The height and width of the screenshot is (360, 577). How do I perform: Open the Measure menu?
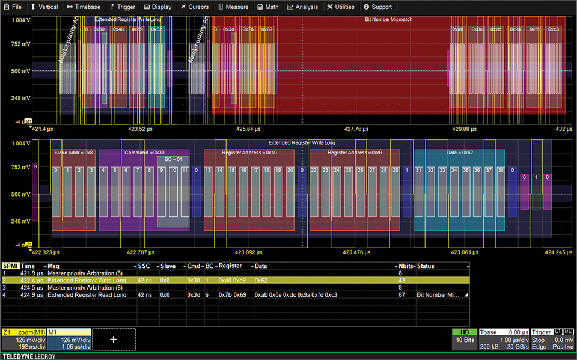[234, 7]
